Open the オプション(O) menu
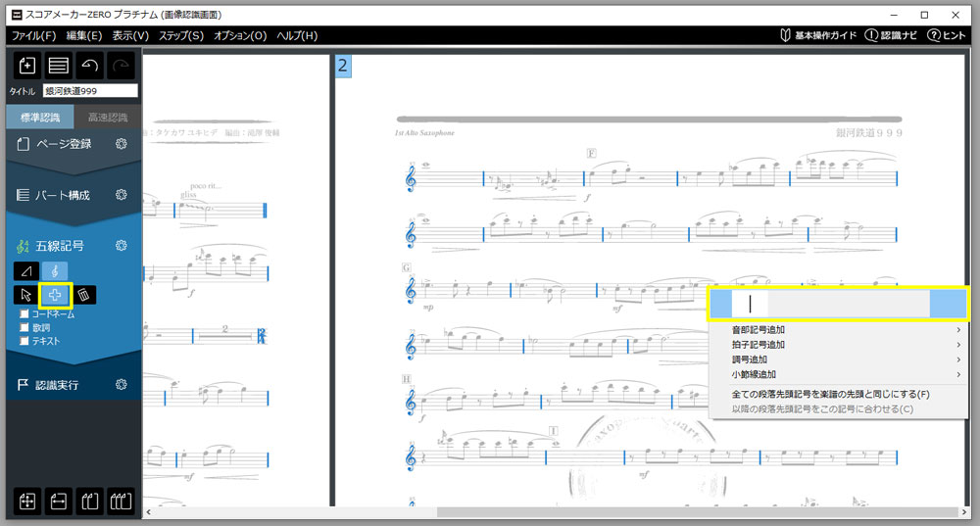Screen dimensions: 980x526 [241, 35]
